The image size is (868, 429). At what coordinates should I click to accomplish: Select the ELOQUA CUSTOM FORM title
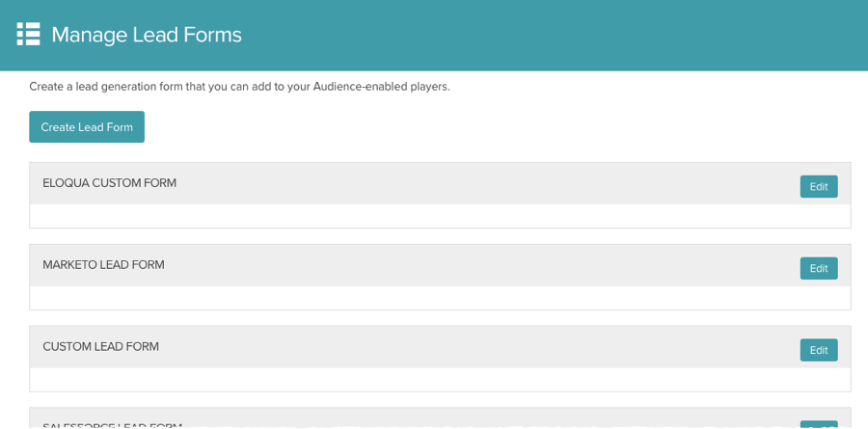point(109,182)
